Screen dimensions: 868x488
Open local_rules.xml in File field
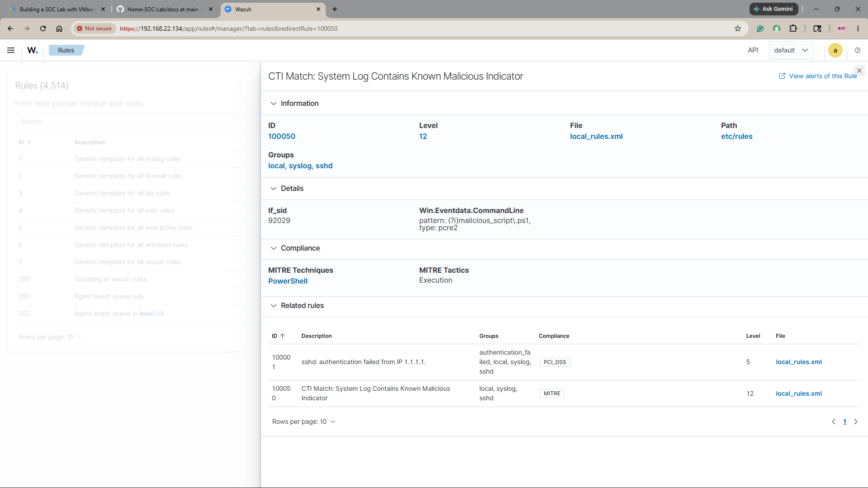[x=596, y=136]
